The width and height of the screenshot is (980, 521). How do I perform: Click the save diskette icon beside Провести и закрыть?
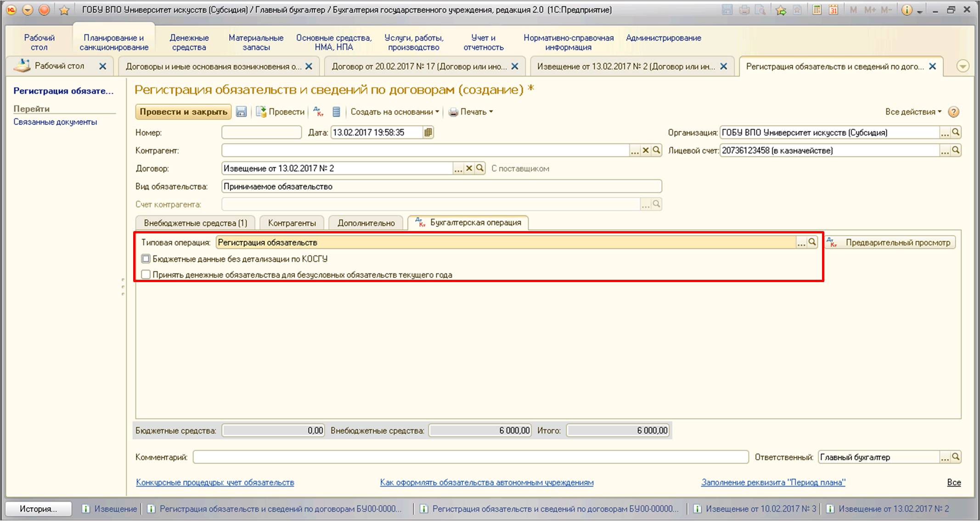click(241, 112)
